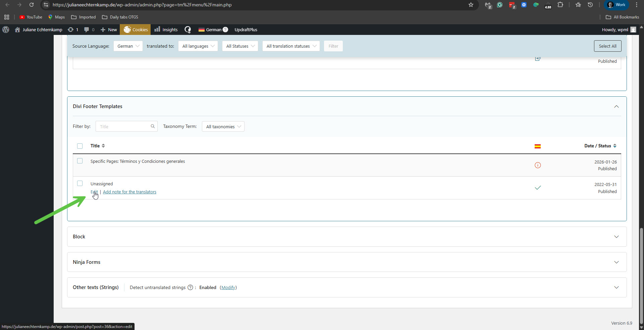Screen dimensions: 644x330
Task: Click the Edit link under Unassigned
Action: tap(94, 192)
